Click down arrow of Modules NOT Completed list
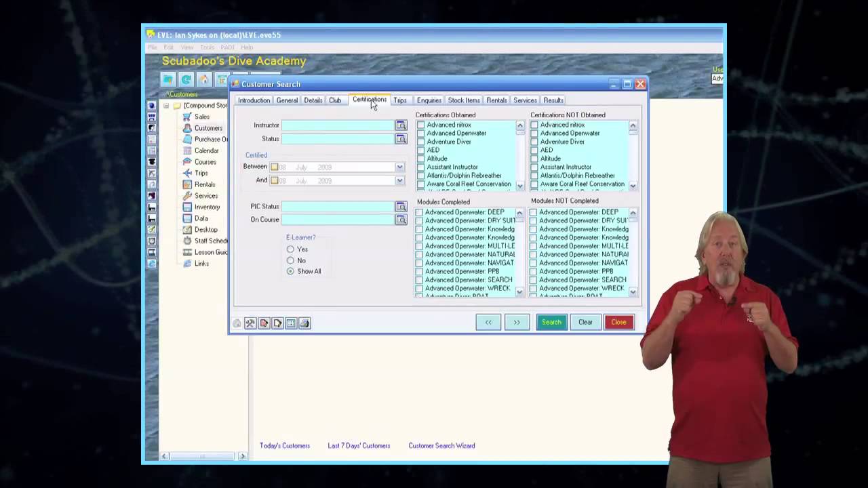Image resolution: width=868 pixels, height=488 pixels. coord(633,291)
